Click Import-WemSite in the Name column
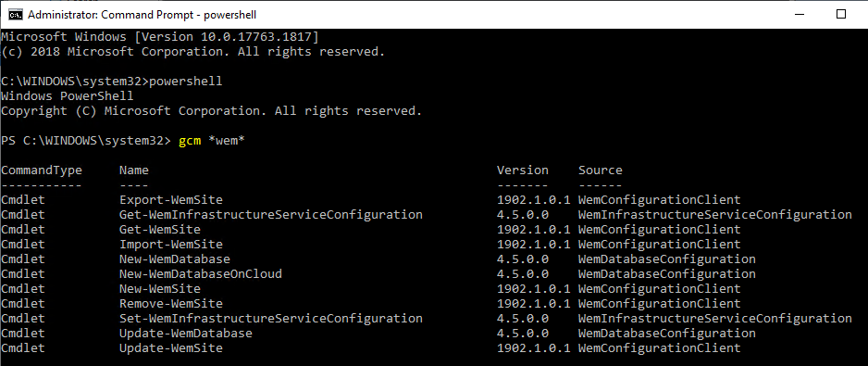This screenshot has width=868, height=366. pos(171,245)
